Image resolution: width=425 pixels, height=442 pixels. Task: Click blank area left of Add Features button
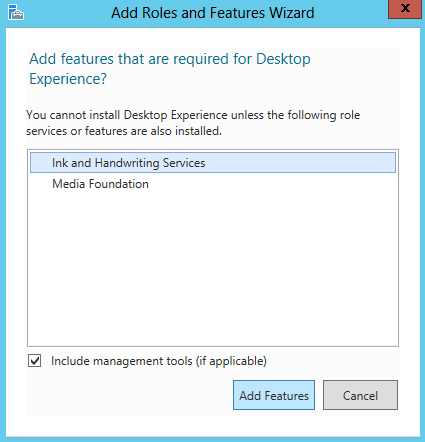130,395
